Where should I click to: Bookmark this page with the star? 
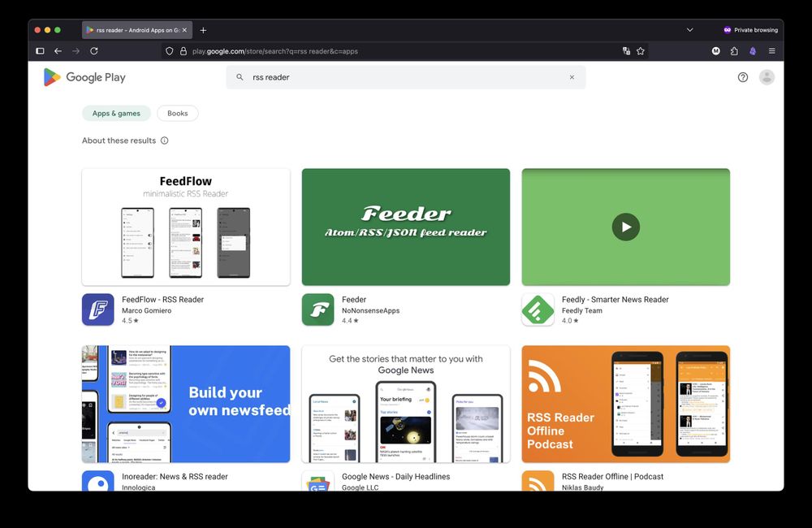coord(641,51)
